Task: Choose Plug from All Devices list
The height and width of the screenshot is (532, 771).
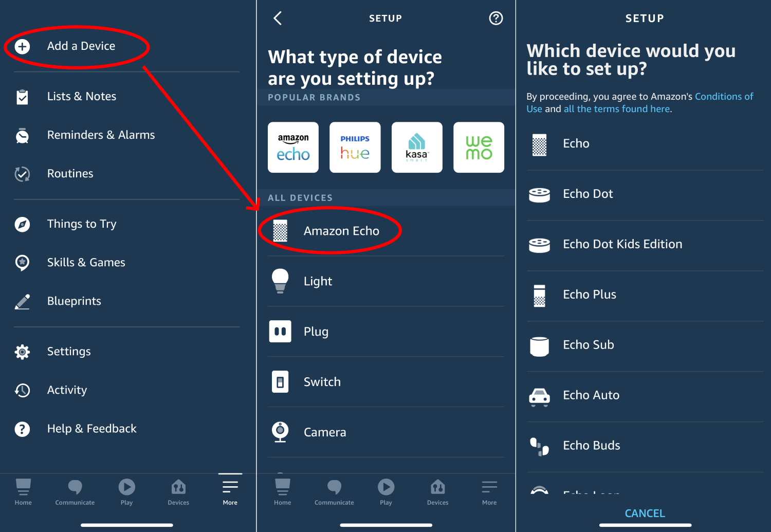Action: pyautogui.click(x=316, y=332)
